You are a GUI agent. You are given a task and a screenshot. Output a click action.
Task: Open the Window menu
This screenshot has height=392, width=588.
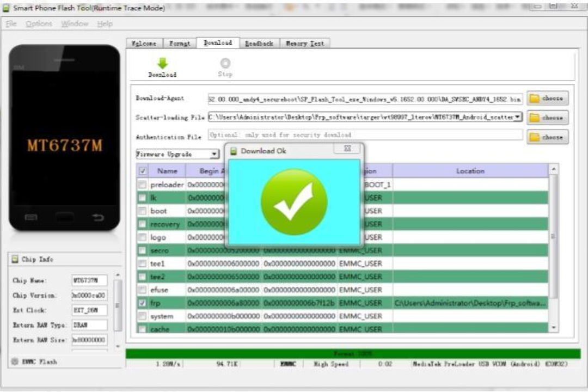75,23
